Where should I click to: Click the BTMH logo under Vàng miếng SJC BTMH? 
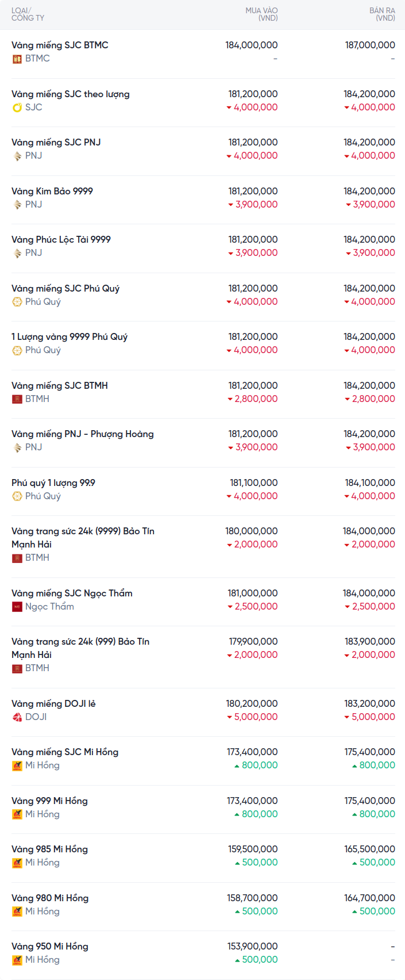[17, 399]
